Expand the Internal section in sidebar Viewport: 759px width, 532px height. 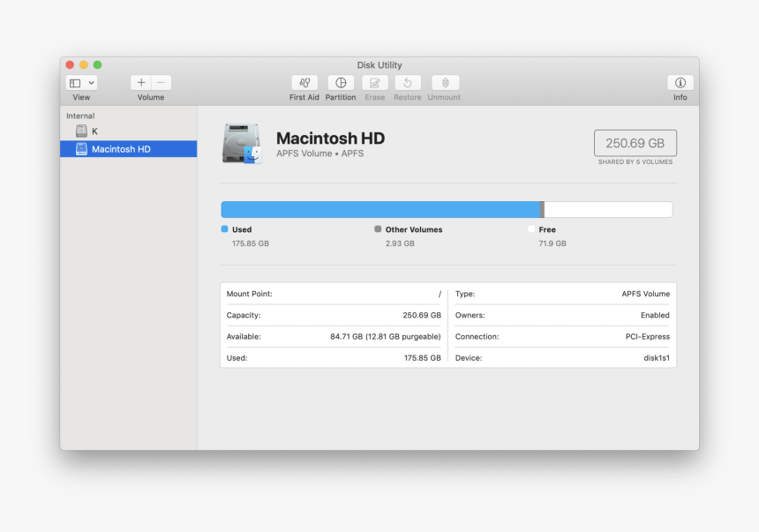(83, 115)
